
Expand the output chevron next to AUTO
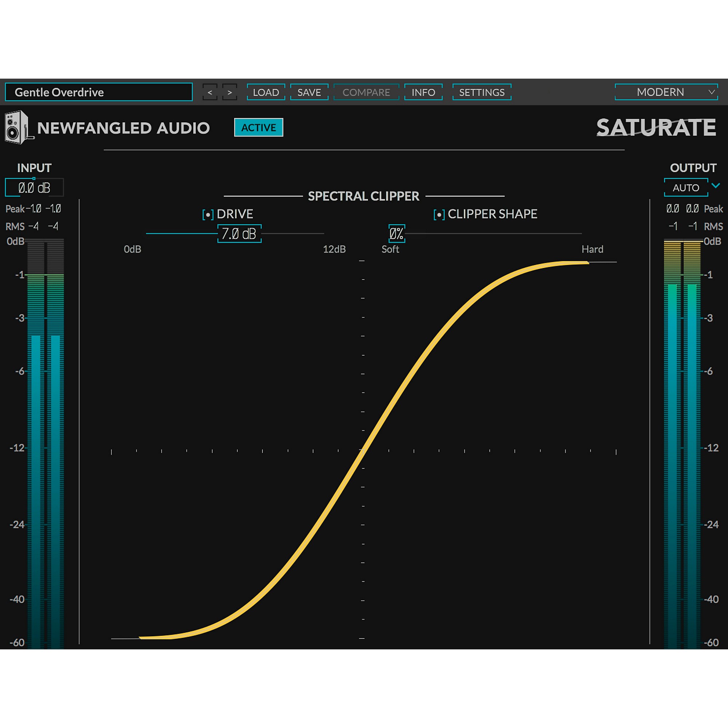tap(716, 185)
